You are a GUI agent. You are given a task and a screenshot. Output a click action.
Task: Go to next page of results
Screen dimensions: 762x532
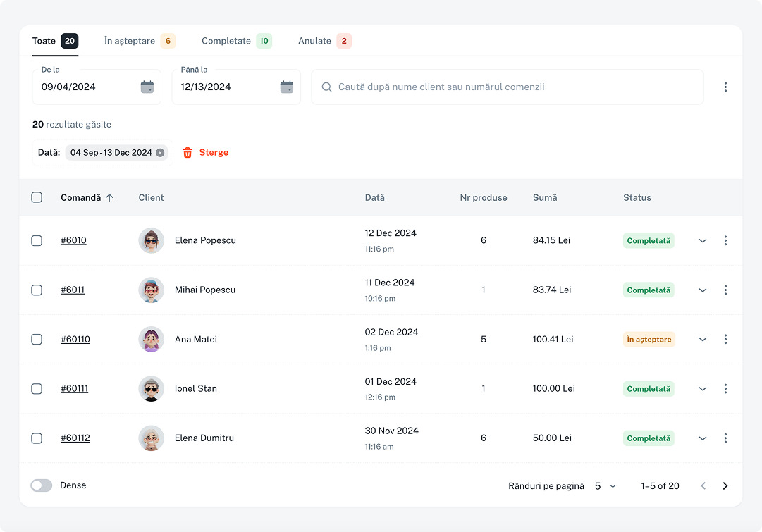(x=725, y=485)
